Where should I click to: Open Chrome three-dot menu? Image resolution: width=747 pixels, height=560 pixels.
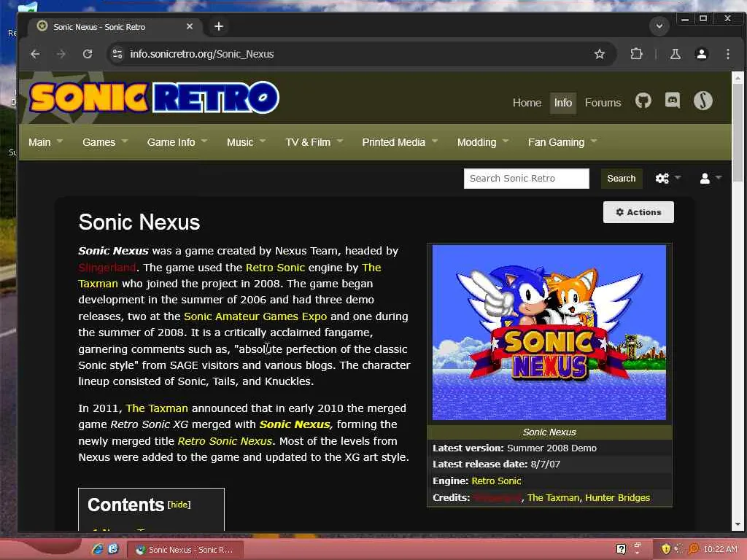point(727,54)
